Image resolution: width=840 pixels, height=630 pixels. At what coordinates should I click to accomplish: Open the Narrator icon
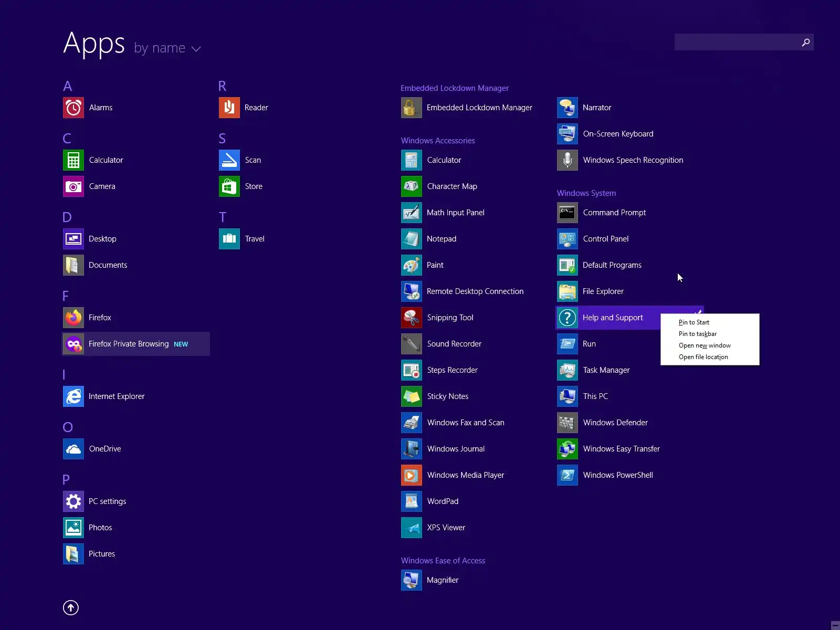tap(568, 108)
